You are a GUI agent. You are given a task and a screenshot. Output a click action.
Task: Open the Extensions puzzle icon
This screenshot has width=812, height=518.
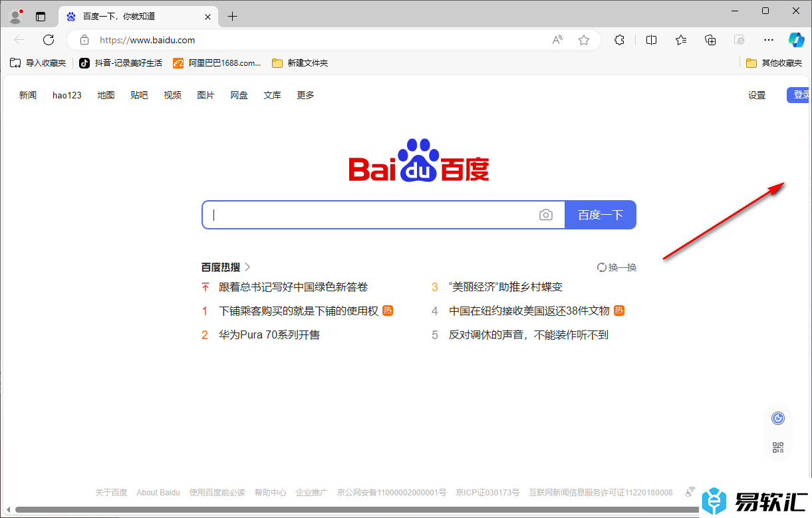[619, 40]
